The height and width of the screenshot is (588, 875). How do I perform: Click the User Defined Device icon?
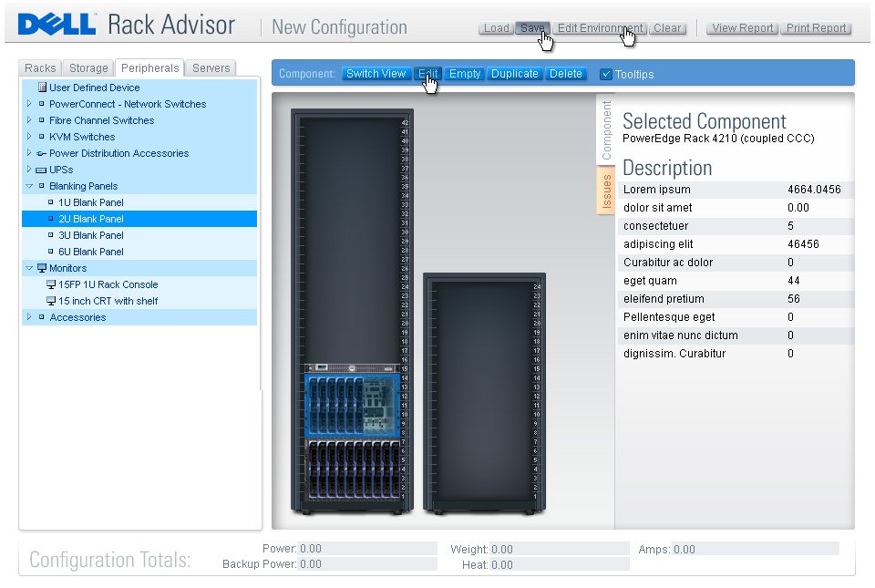tap(42, 88)
